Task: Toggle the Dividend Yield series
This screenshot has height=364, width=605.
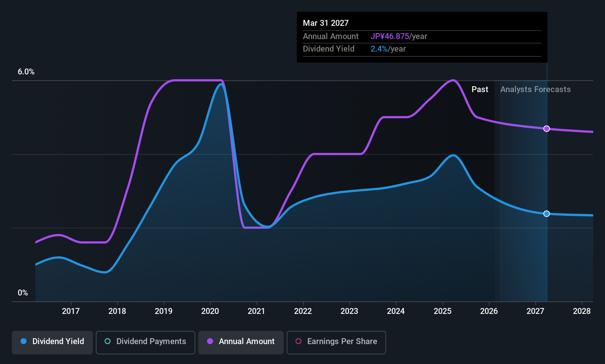Action: click(52, 342)
